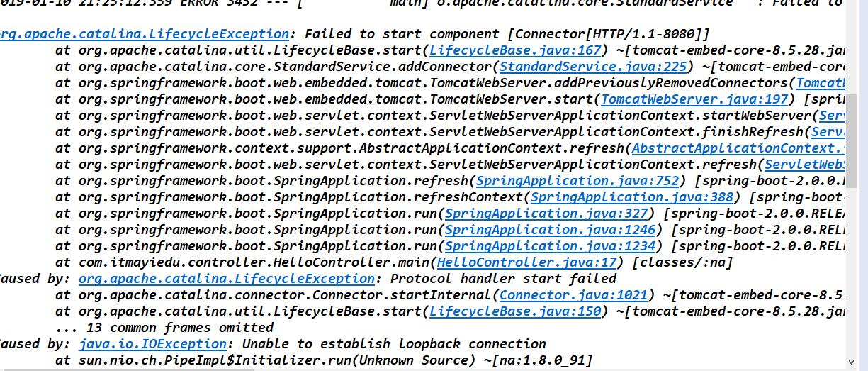Click the 'Unable to establish loopback connection' text

tap(395, 344)
